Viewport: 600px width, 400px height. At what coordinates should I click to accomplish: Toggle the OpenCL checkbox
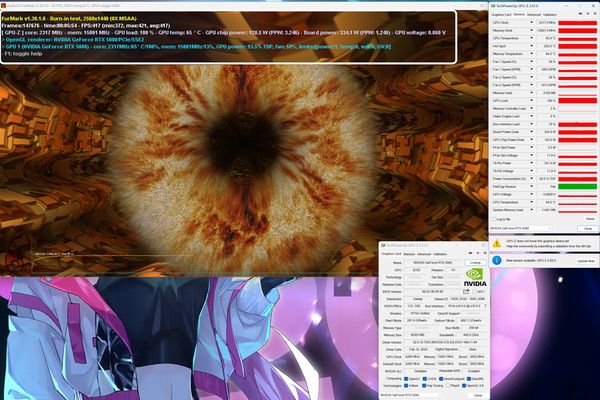(406, 379)
